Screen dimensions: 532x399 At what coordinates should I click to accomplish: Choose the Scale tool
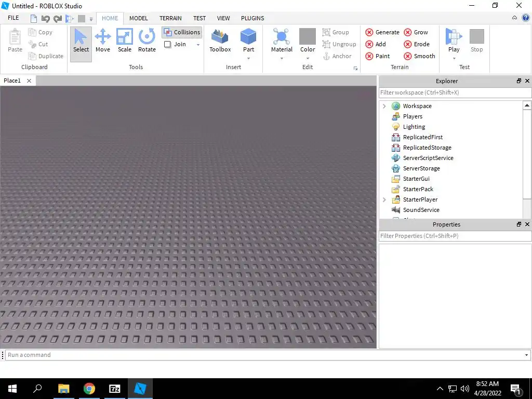pos(125,41)
